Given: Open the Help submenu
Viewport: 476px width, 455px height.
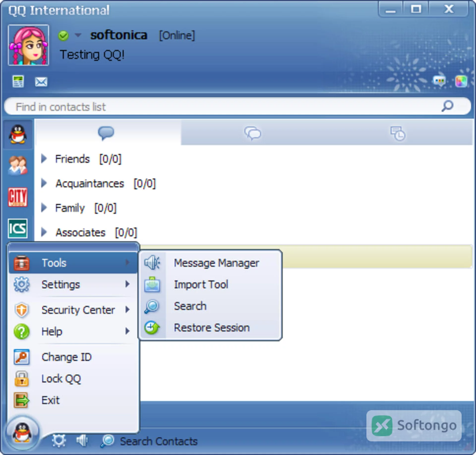Looking at the screenshot, I should (73, 331).
